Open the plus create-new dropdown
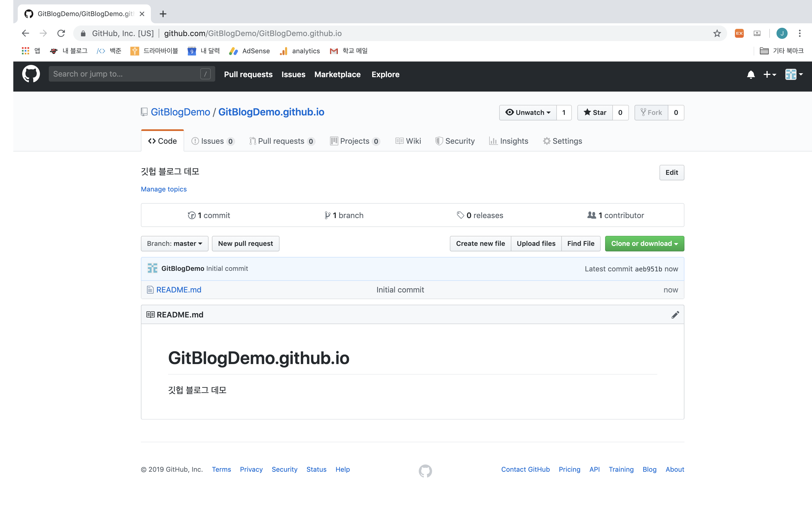 pos(769,74)
